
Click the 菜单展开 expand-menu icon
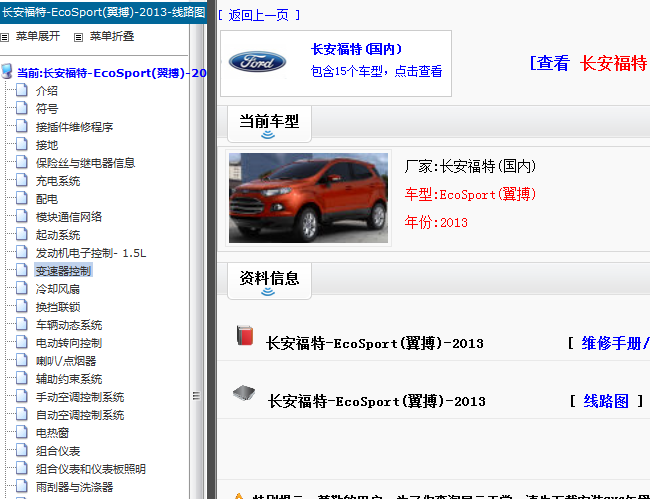pyautogui.click(x=5, y=37)
